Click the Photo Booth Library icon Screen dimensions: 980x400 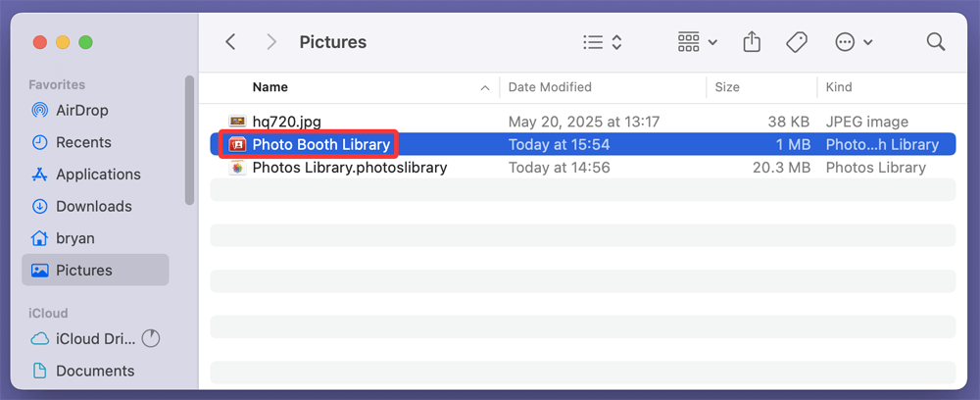237,144
